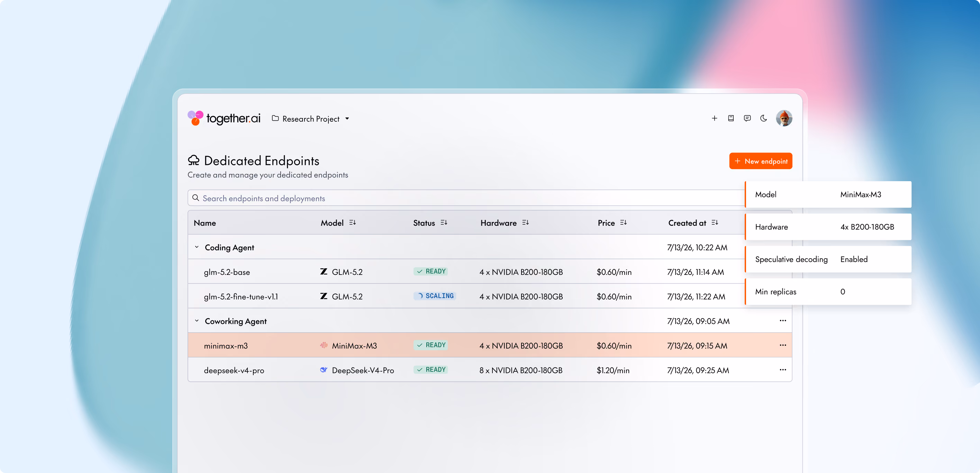Collapse the Coworking Agent group
Viewport: 980px width, 473px height.
197,321
